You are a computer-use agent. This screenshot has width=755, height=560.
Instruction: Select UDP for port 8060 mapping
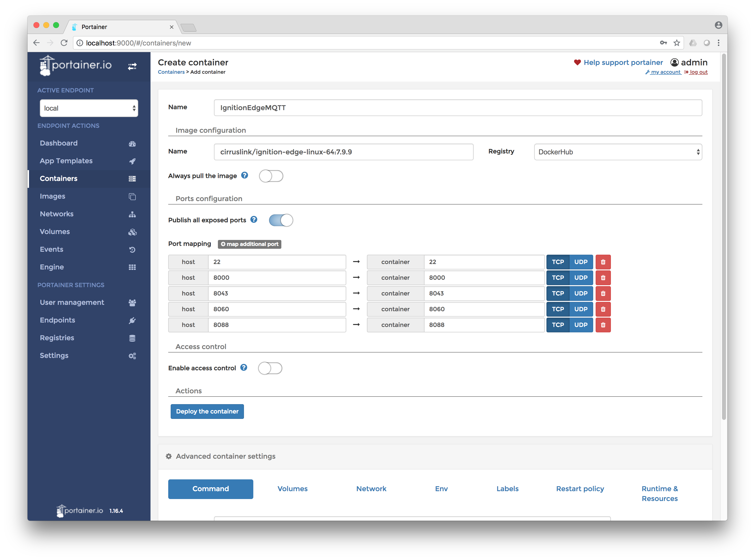pyautogui.click(x=581, y=309)
